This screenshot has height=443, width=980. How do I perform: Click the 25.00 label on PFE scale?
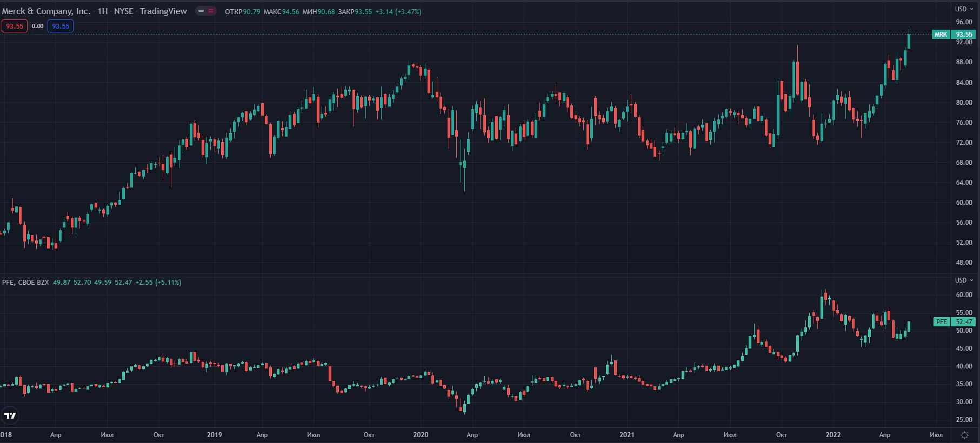tap(964, 420)
